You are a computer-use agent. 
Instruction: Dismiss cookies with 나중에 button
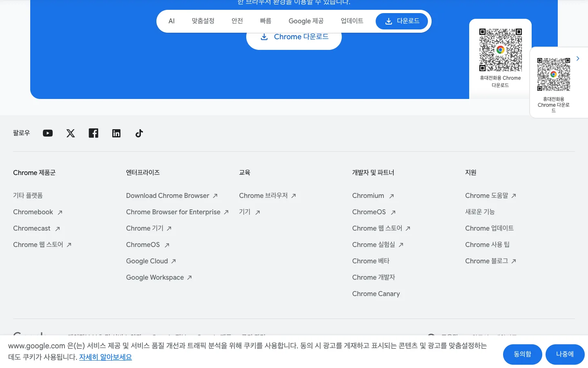click(565, 354)
